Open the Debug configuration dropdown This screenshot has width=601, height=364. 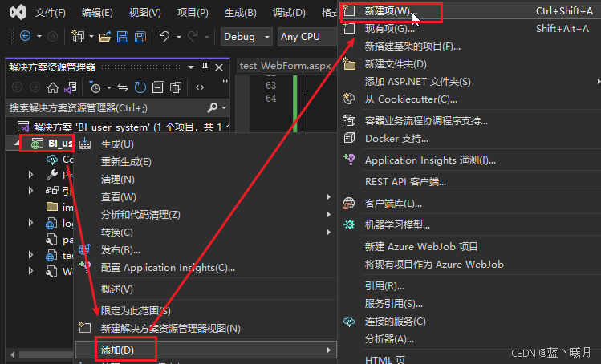246,36
